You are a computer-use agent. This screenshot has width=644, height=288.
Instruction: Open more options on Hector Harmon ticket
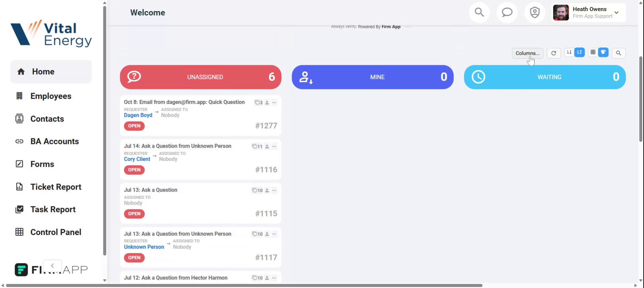click(274, 278)
